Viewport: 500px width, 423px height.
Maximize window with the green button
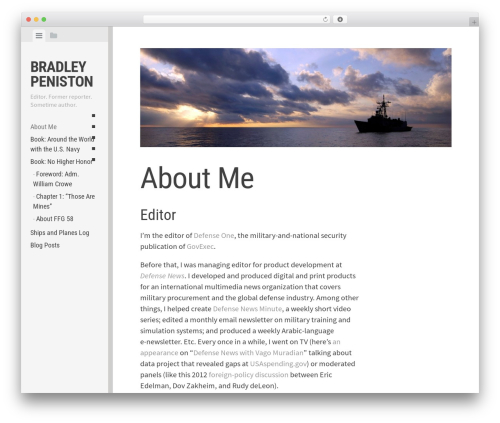(x=44, y=20)
